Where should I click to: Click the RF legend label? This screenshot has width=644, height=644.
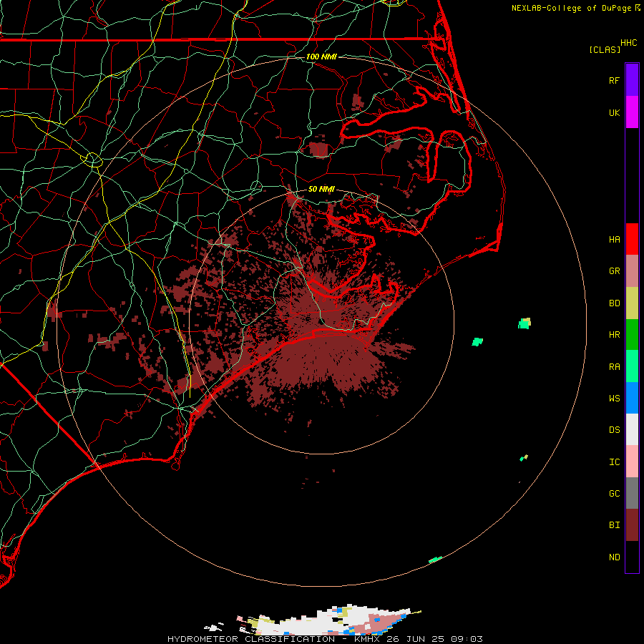coord(614,80)
